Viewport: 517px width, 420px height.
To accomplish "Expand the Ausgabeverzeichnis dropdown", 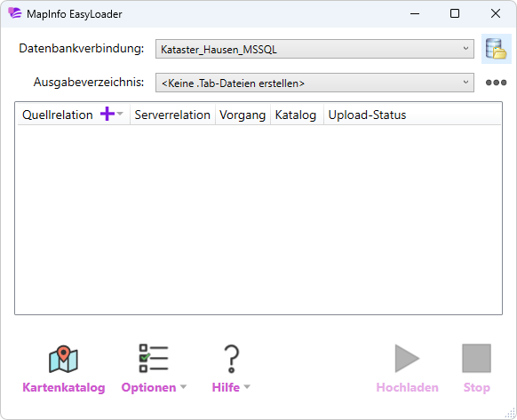I will pos(465,82).
